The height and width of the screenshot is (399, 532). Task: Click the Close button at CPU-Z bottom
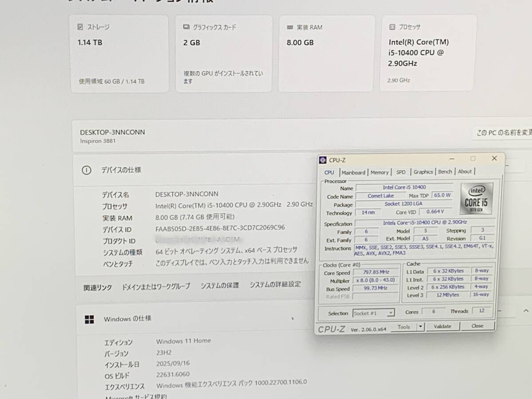477,326
